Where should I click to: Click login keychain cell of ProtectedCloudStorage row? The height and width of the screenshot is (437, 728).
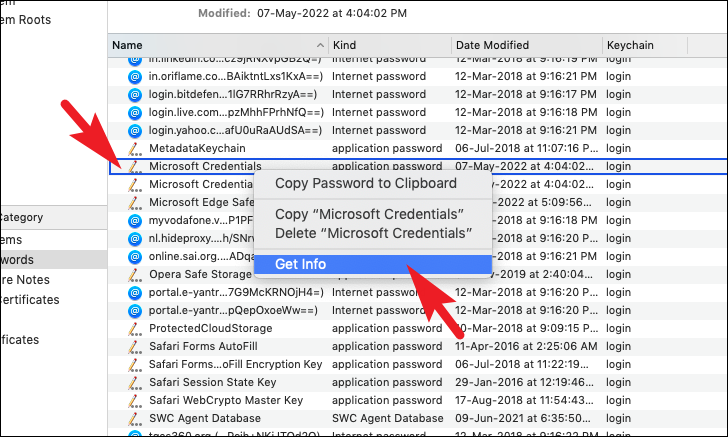pos(618,328)
